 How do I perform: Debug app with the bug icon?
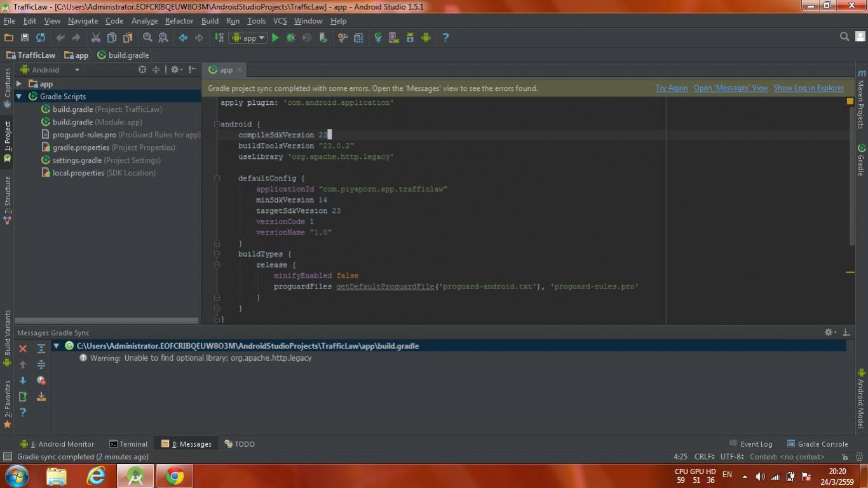[x=291, y=38]
